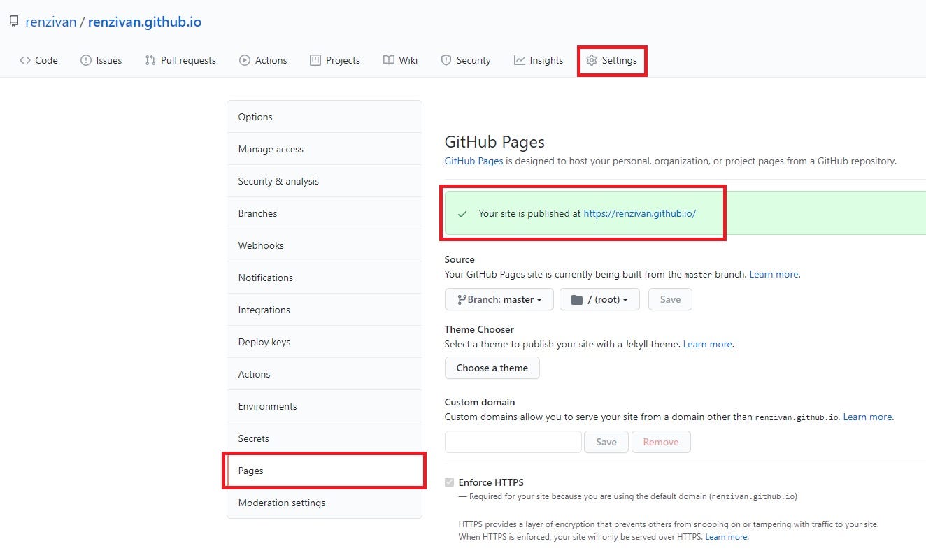
Task: Click the Enforce HTTPS label
Action: [x=491, y=482]
